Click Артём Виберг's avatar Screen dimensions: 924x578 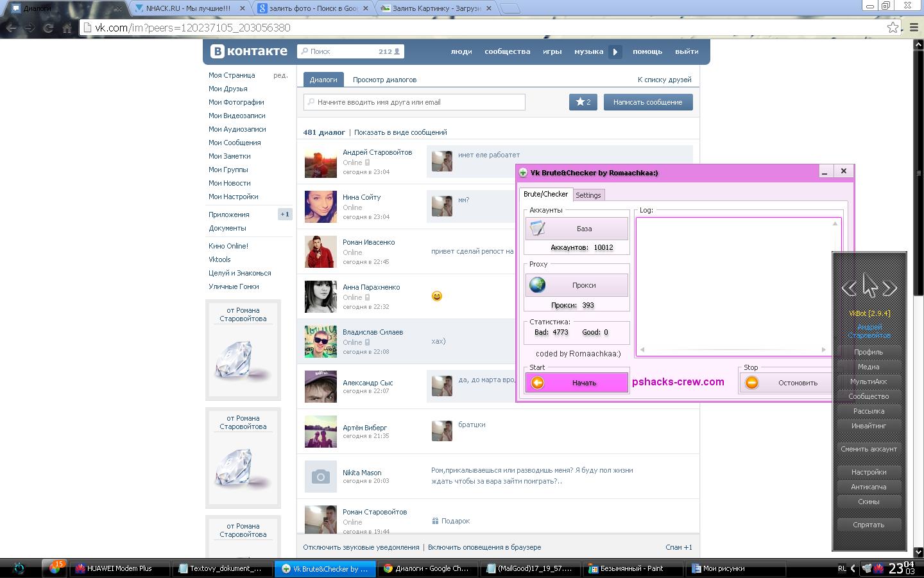coord(320,432)
